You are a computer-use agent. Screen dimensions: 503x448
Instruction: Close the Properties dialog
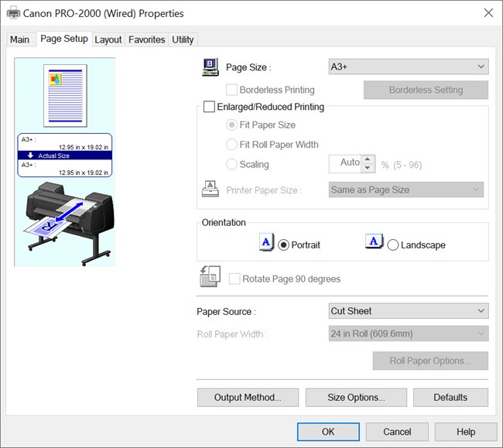[x=488, y=13]
